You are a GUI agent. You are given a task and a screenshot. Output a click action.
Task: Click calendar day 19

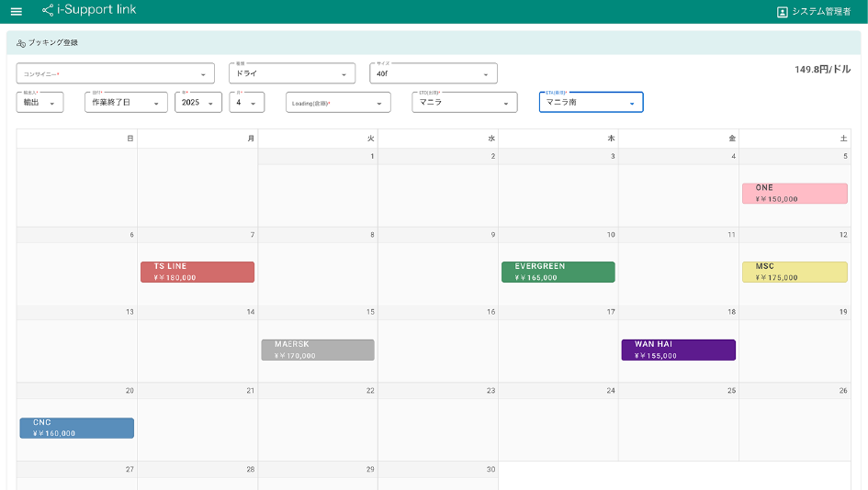point(795,343)
